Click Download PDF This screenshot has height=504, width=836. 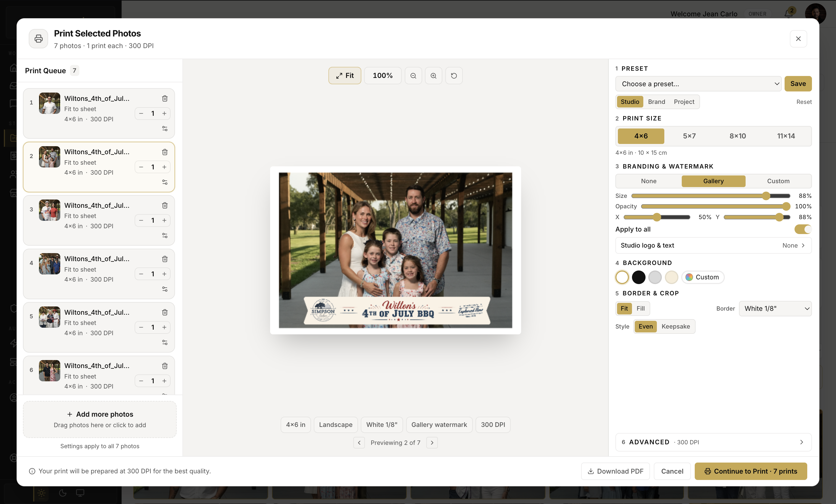615,471
